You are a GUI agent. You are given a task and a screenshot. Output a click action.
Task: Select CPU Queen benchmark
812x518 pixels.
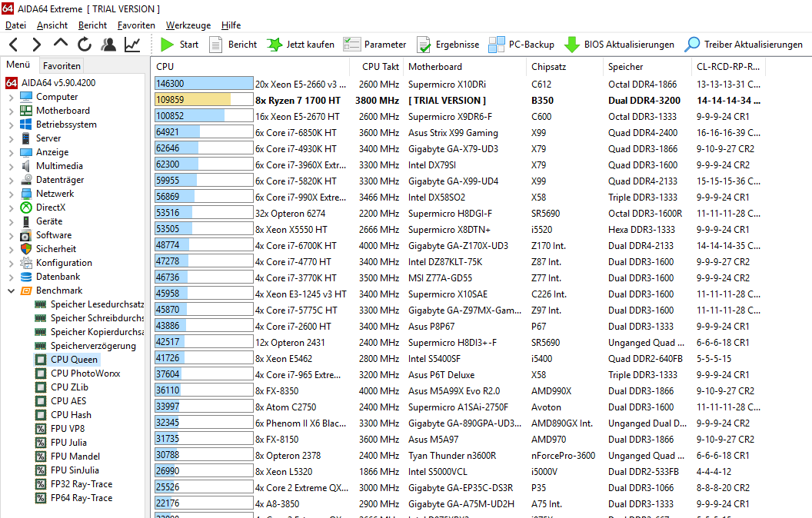[x=66, y=360]
